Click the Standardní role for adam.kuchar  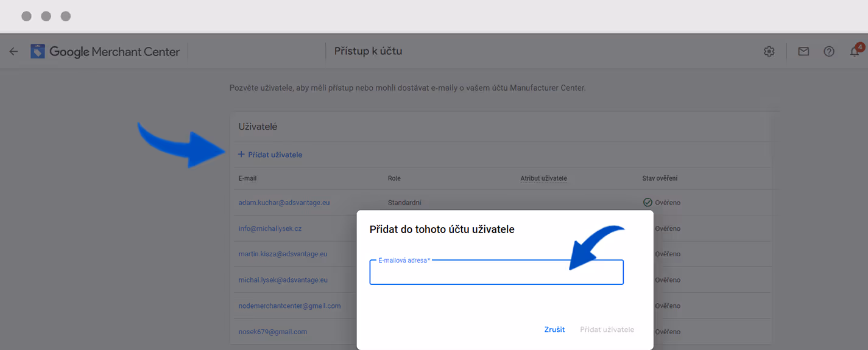404,202
